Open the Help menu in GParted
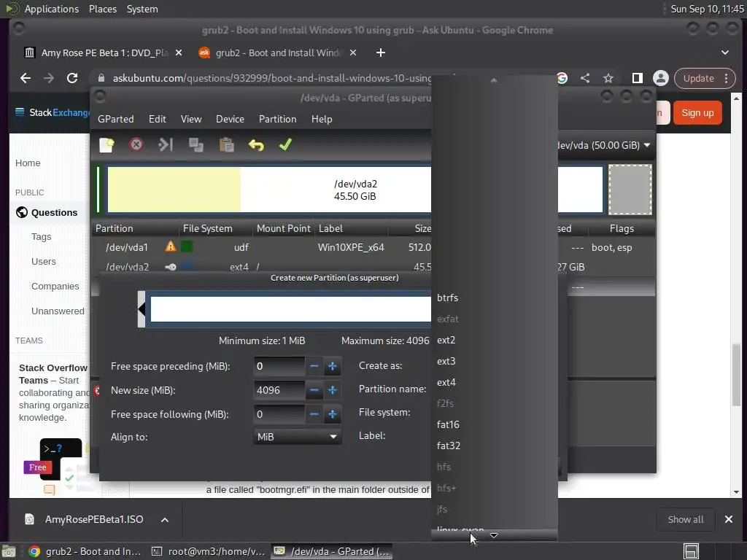This screenshot has width=747, height=560. [322, 119]
